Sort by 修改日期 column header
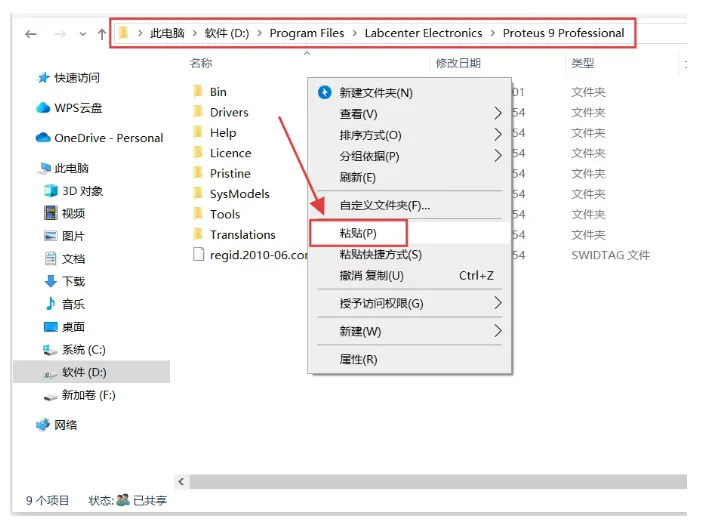 tap(458, 63)
